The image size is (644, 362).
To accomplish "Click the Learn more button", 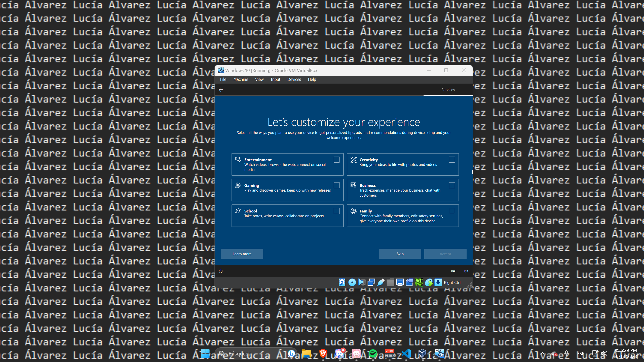I will (x=242, y=254).
